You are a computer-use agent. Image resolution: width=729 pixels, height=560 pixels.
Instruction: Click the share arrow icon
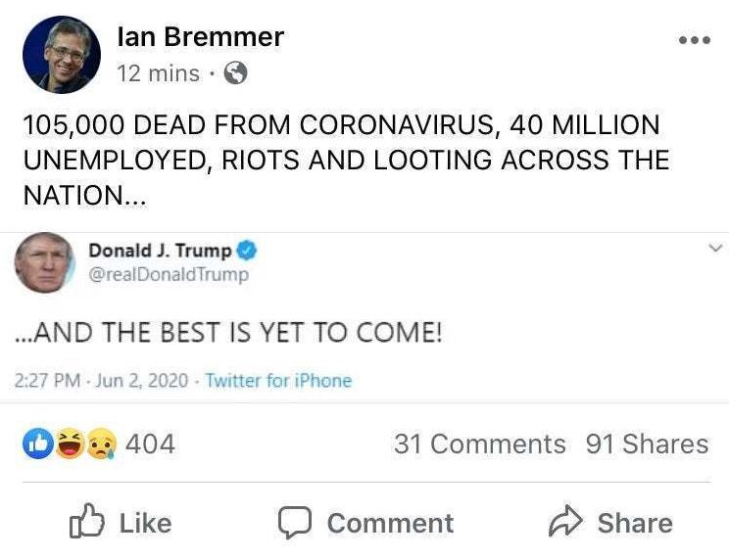point(565,524)
